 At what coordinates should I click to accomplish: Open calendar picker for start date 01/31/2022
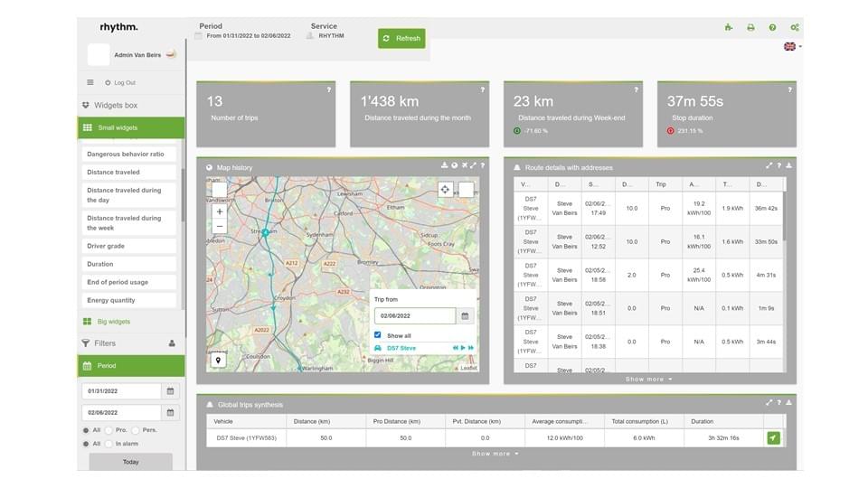(171, 391)
